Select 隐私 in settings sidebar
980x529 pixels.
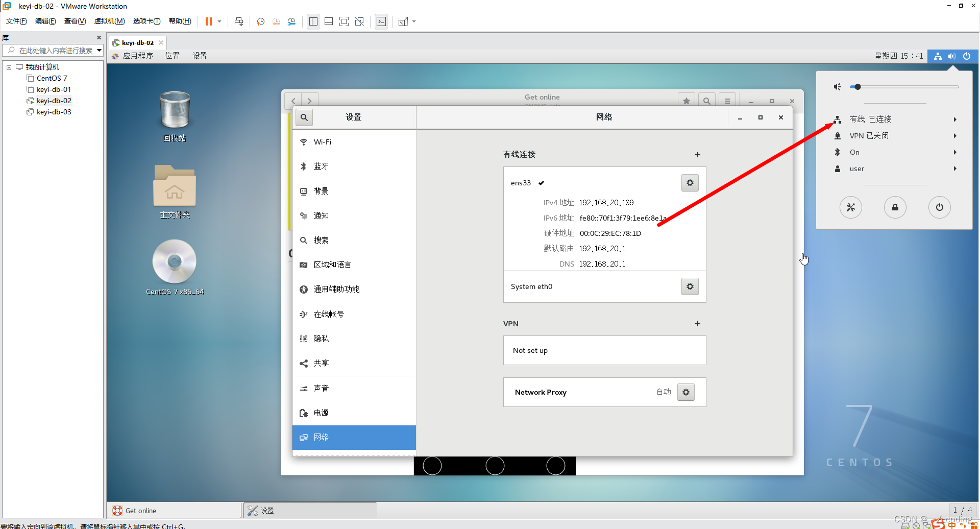(x=354, y=339)
